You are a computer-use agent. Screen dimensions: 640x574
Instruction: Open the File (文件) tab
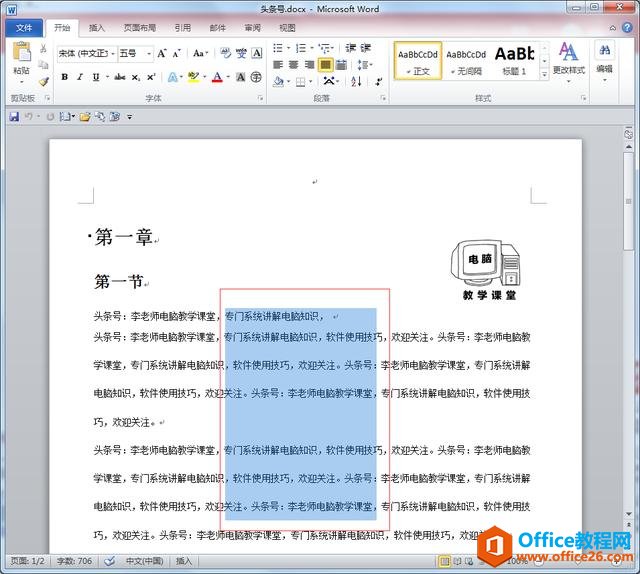click(x=24, y=28)
